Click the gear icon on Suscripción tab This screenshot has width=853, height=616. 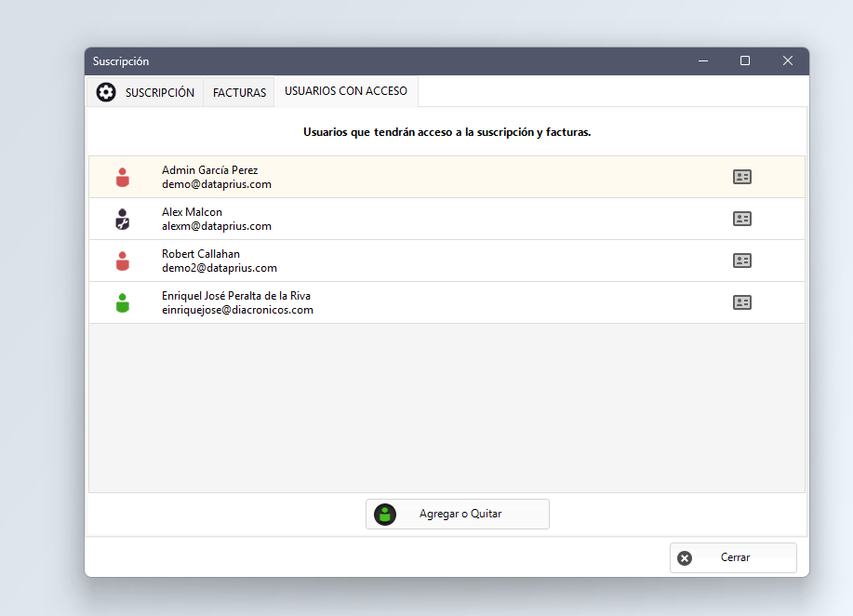coord(106,92)
